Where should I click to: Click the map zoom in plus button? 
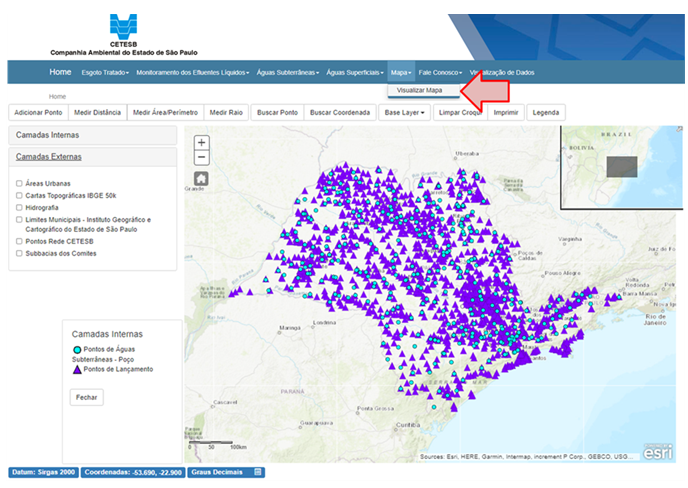tap(201, 143)
